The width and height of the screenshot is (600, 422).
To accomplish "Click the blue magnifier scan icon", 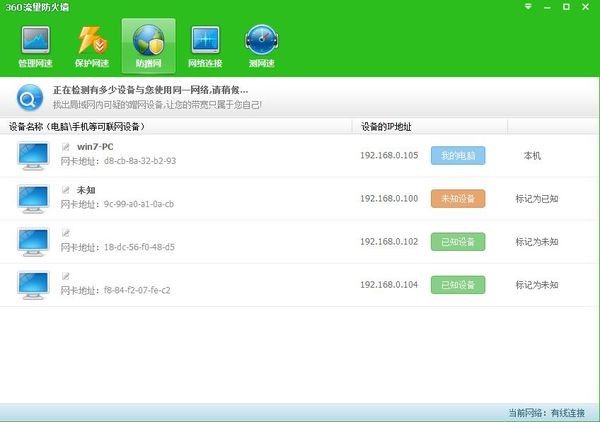I will tap(30, 98).
